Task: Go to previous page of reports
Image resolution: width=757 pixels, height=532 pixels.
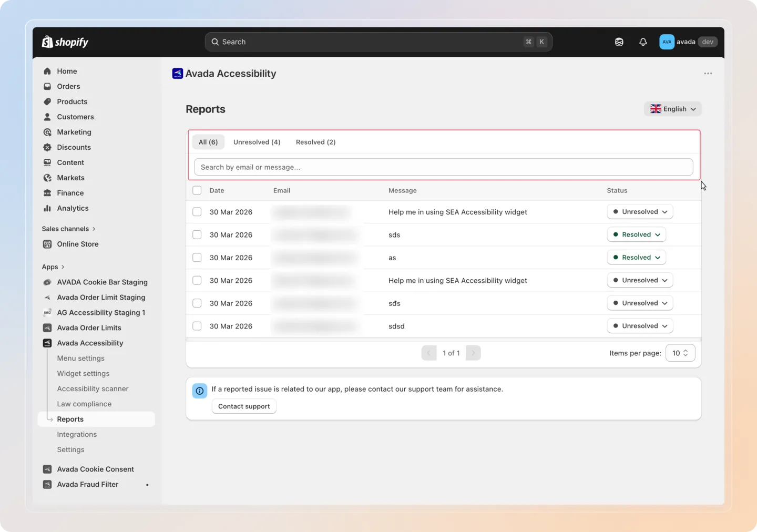Action: coord(429,353)
